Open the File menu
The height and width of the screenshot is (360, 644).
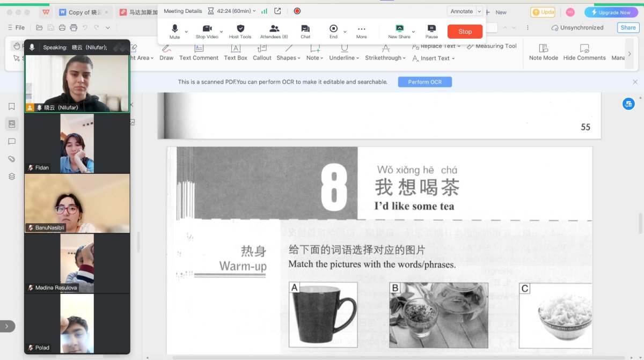tap(16, 27)
